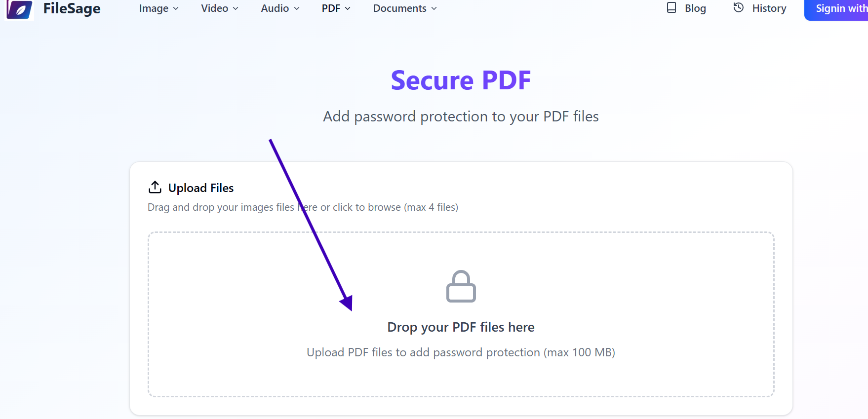Click the Blog book icon
The height and width of the screenshot is (419, 868).
671,8
